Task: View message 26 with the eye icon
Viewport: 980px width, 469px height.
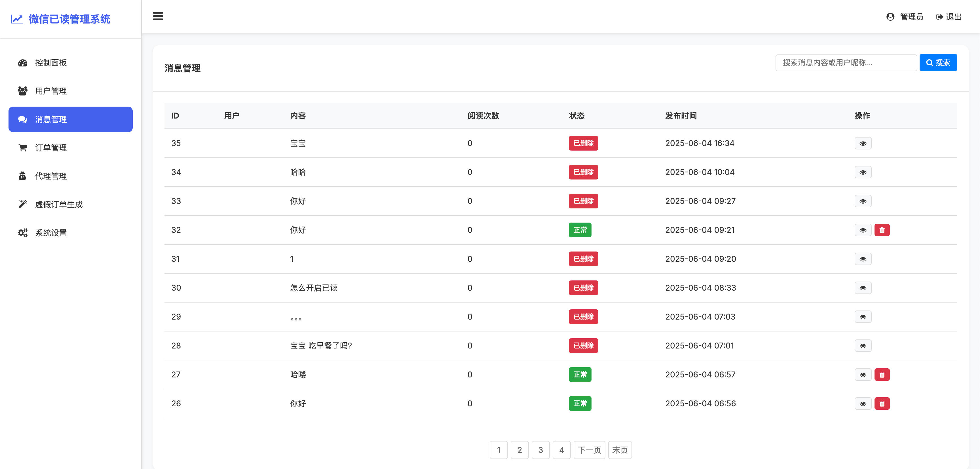Action: click(x=863, y=403)
